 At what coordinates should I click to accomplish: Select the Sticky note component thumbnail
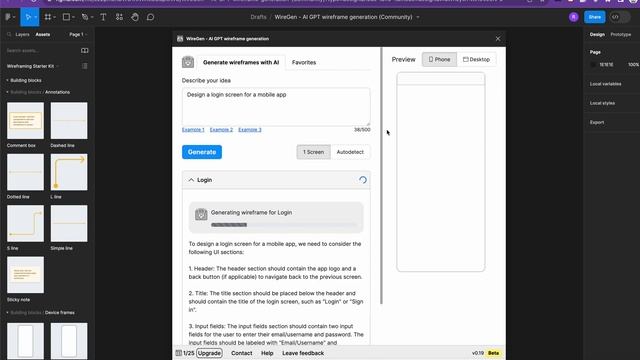coord(25,275)
